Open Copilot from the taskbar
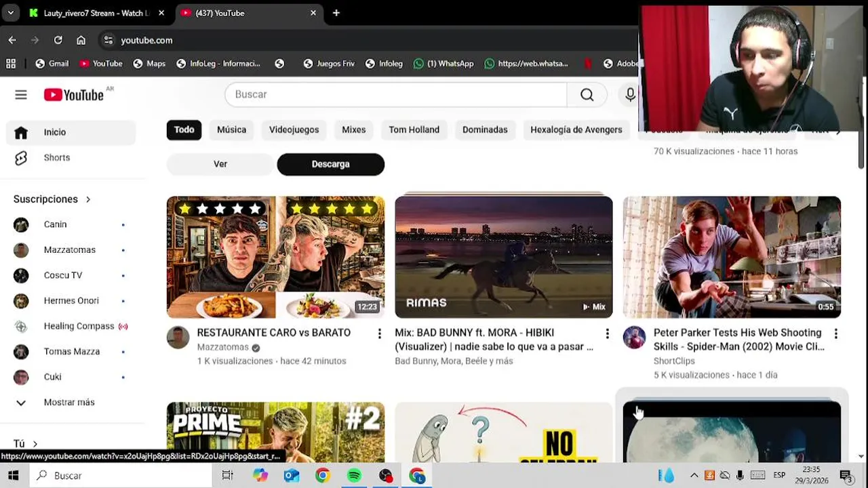Viewport: 868px width, 488px height. pyautogui.click(x=260, y=476)
